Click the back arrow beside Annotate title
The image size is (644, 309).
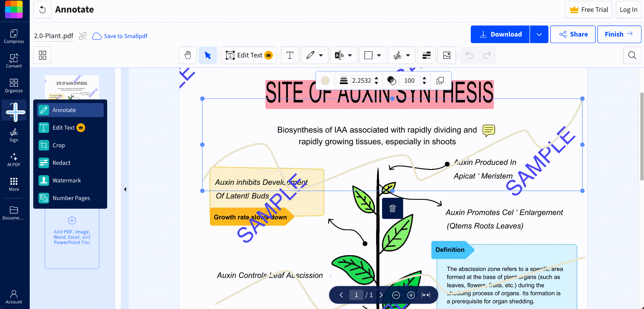pyautogui.click(x=42, y=10)
